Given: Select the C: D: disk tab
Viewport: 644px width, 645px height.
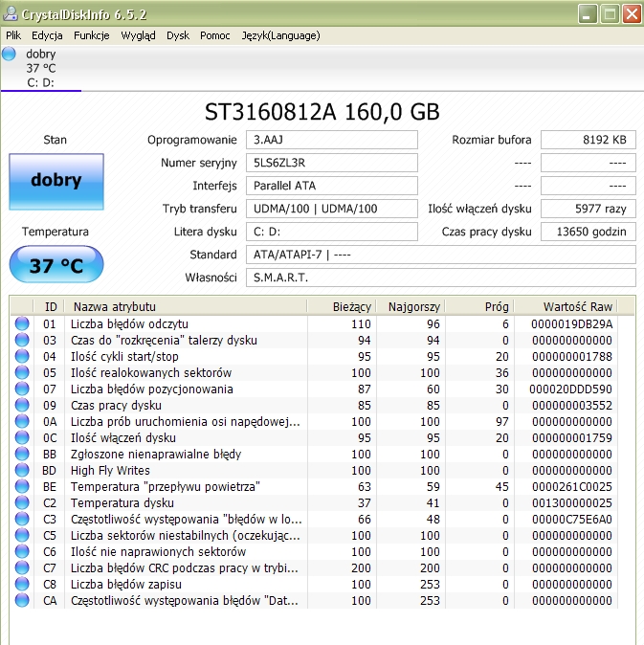Looking at the screenshot, I should (41, 68).
